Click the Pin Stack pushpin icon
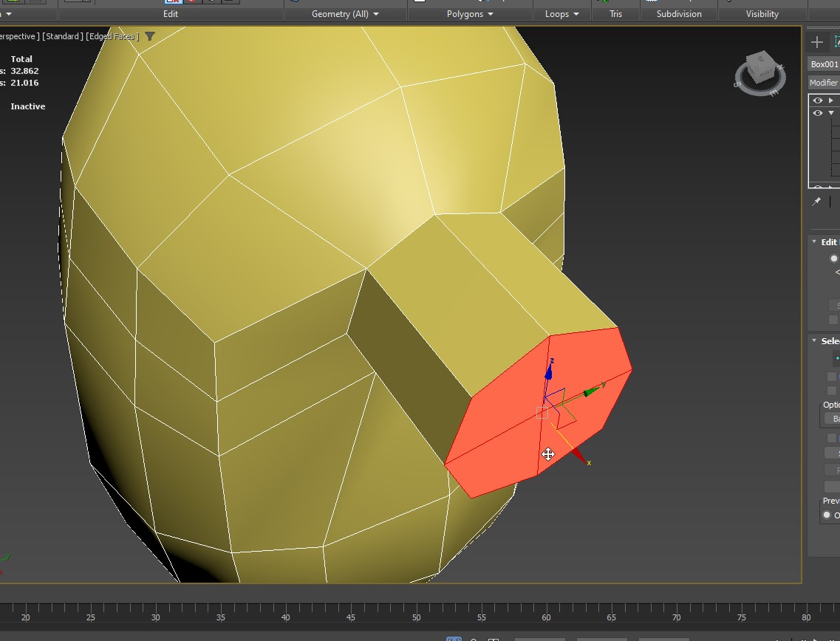The image size is (840, 641). pos(816,202)
